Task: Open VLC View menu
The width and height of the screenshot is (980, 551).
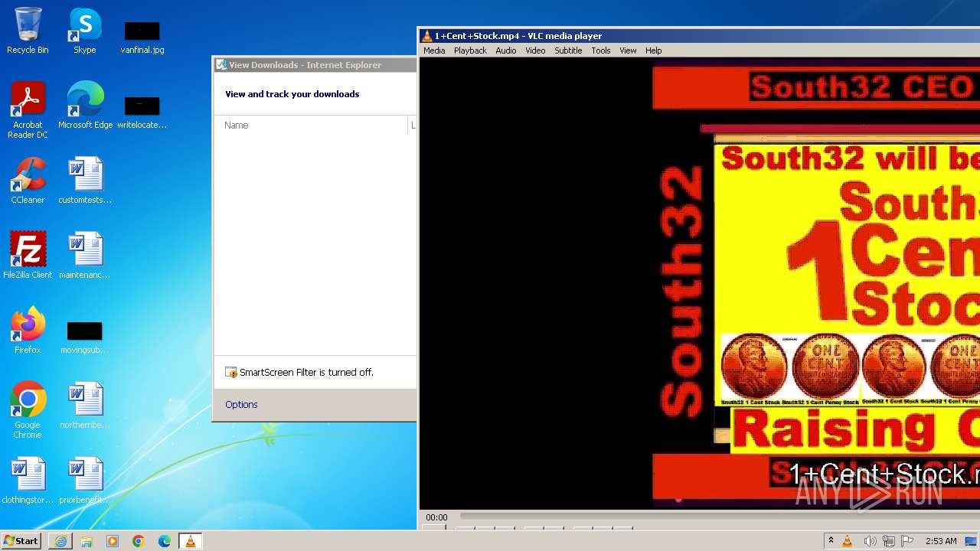Action: 628,51
